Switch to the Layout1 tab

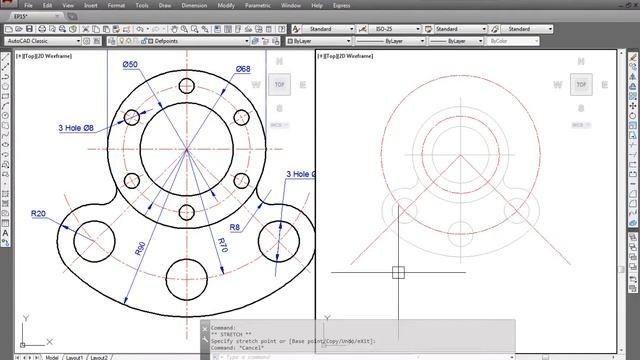pos(74,357)
